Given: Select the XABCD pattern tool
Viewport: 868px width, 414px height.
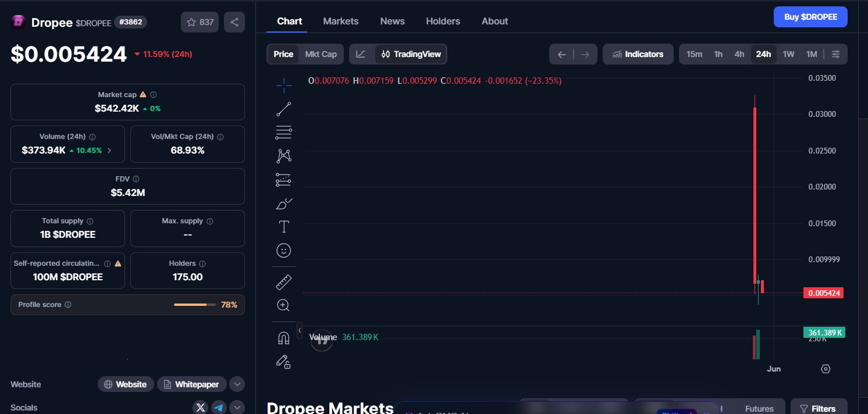Looking at the screenshot, I should tap(284, 156).
